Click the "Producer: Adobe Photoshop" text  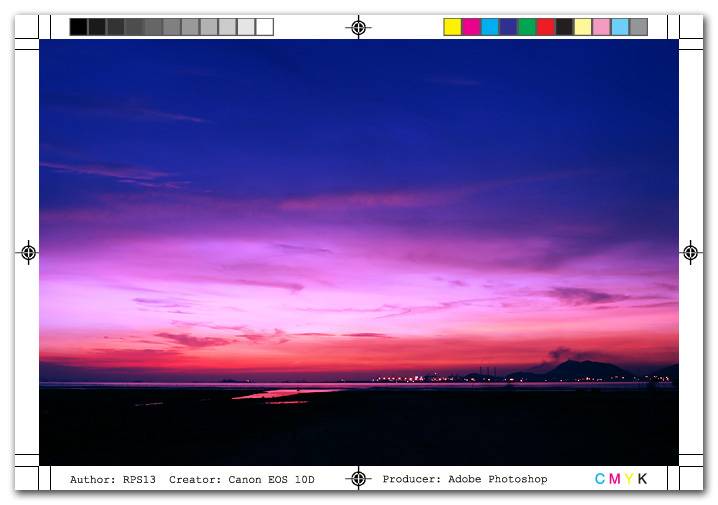[x=465, y=479]
